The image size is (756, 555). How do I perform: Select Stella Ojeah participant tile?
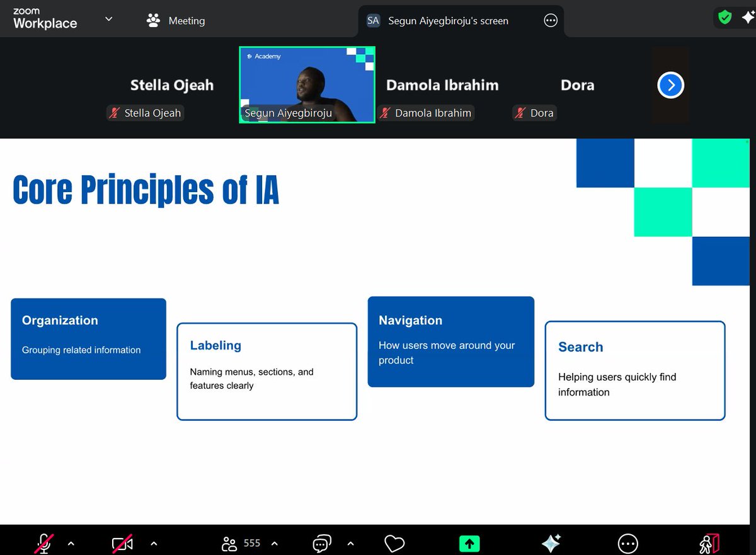pos(171,85)
